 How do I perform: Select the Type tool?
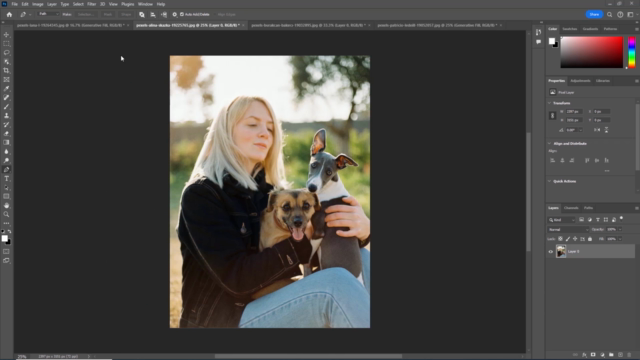[7, 178]
